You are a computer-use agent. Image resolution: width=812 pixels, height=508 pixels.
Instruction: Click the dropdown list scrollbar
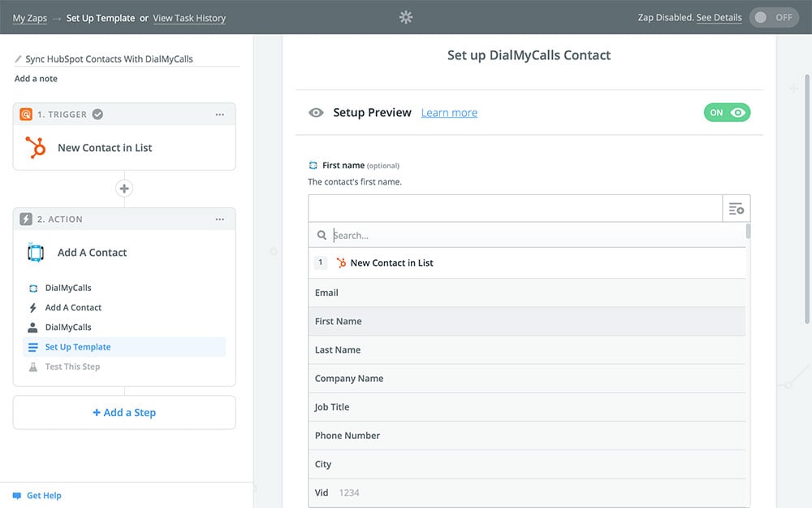[748, 232]
